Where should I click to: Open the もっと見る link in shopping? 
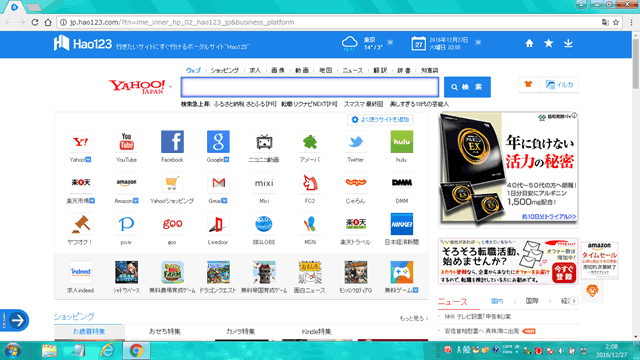[413, 318]
